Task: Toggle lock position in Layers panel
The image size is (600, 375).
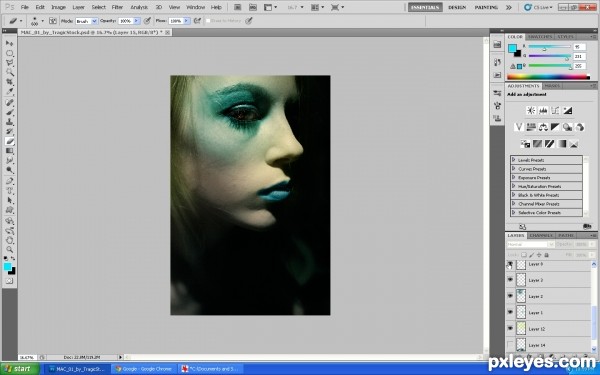Action: 539,255
